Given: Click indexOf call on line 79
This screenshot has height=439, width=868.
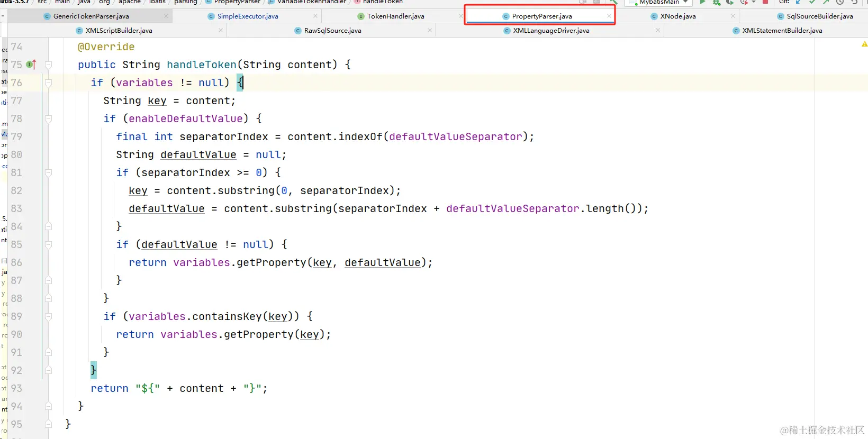Looking at the screenshot, I should [360, 137].
